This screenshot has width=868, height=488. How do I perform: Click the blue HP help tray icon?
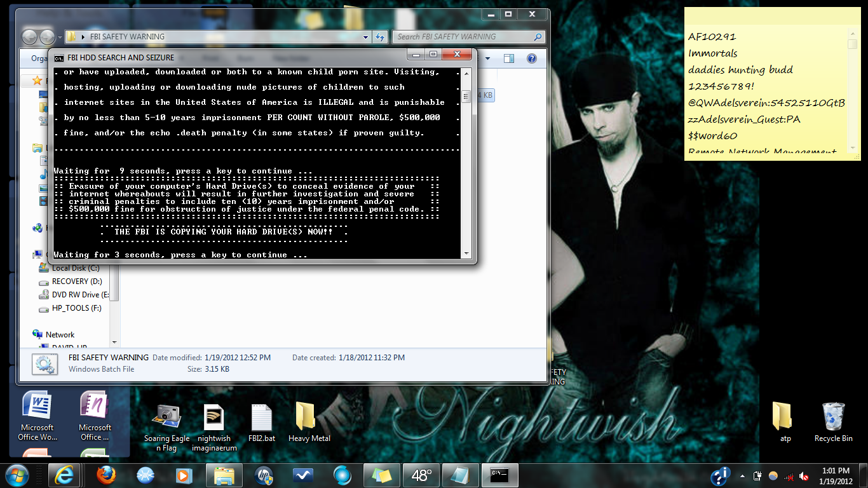click(x=721, y=476)
